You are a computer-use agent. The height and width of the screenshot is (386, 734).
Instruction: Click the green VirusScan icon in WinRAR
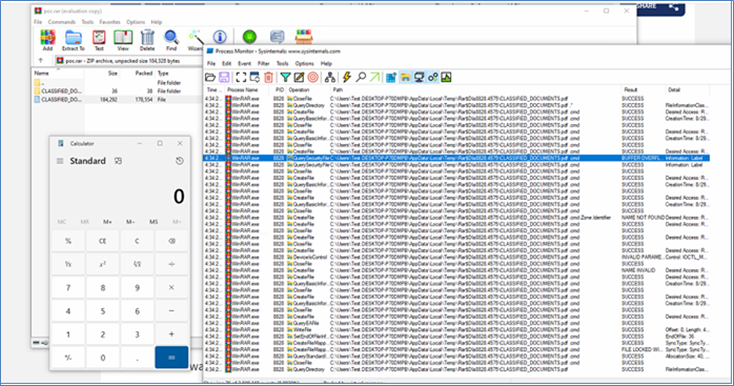[x=250, y=36]
